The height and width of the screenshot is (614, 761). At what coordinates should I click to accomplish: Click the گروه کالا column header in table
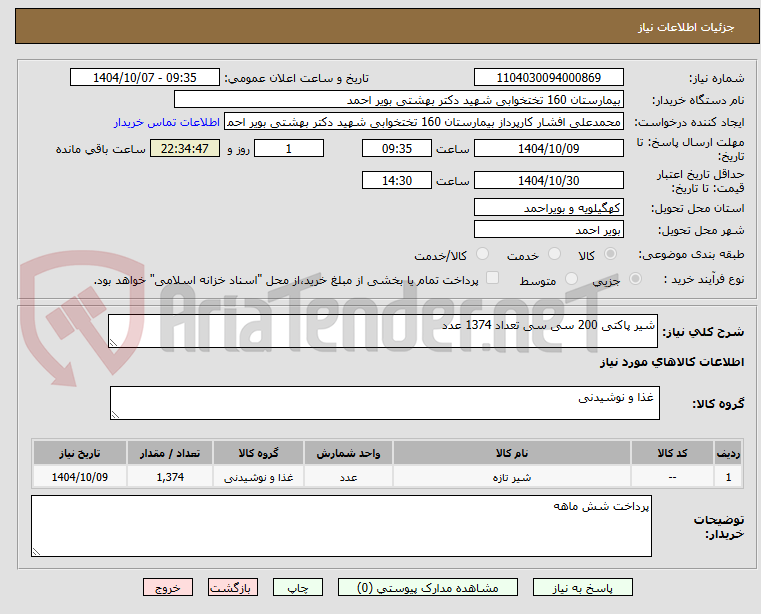tap(258, 453)
